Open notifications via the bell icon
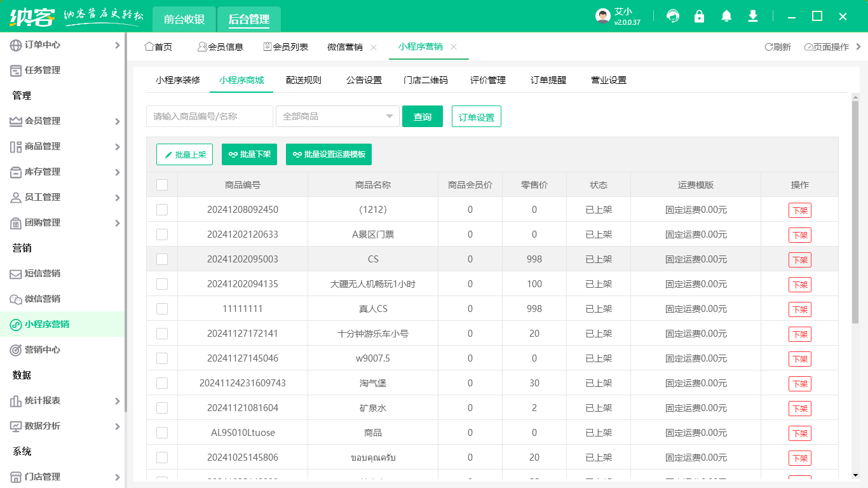The width and height of the screenshot is (868, 488). point(726,16)
